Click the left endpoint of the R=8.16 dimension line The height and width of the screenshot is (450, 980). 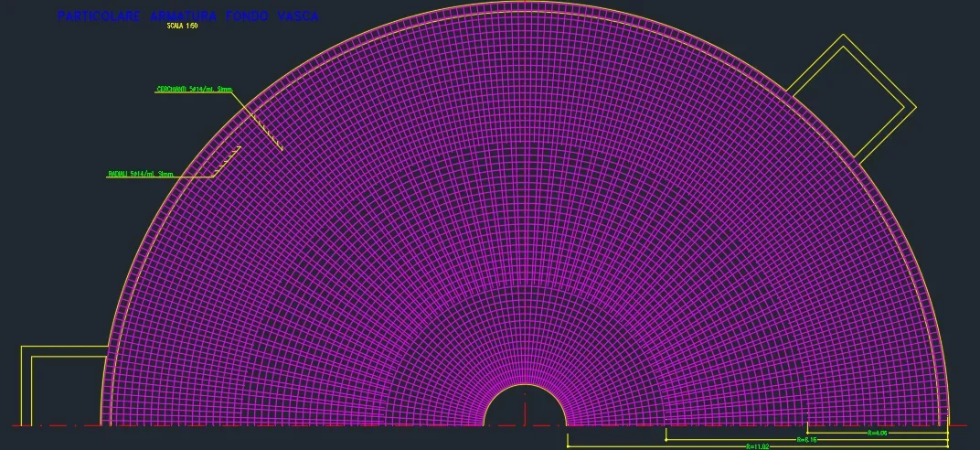666,440
